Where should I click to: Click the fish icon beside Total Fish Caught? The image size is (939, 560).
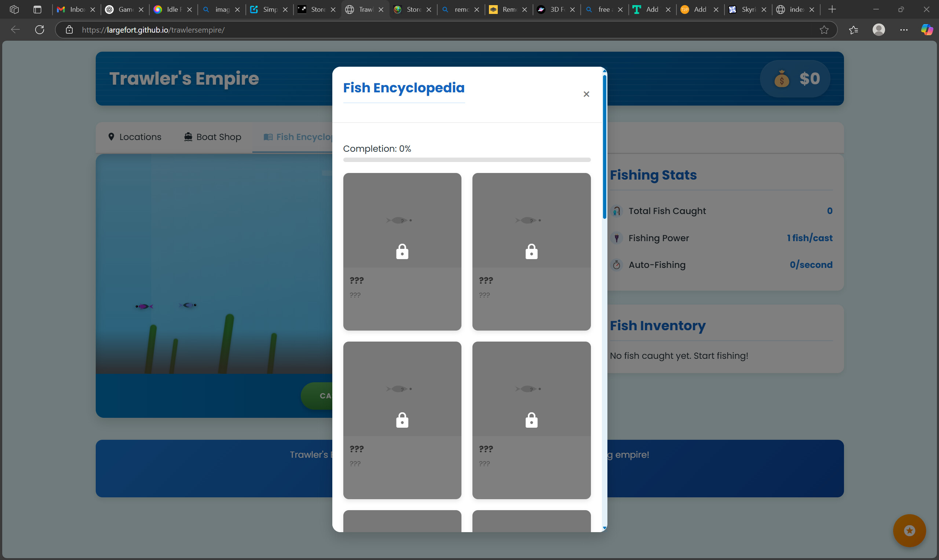[617, 211]
